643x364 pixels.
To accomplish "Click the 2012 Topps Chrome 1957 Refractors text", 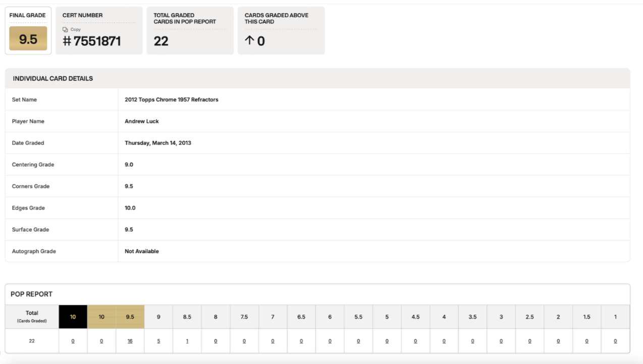I will pos(172,100).
